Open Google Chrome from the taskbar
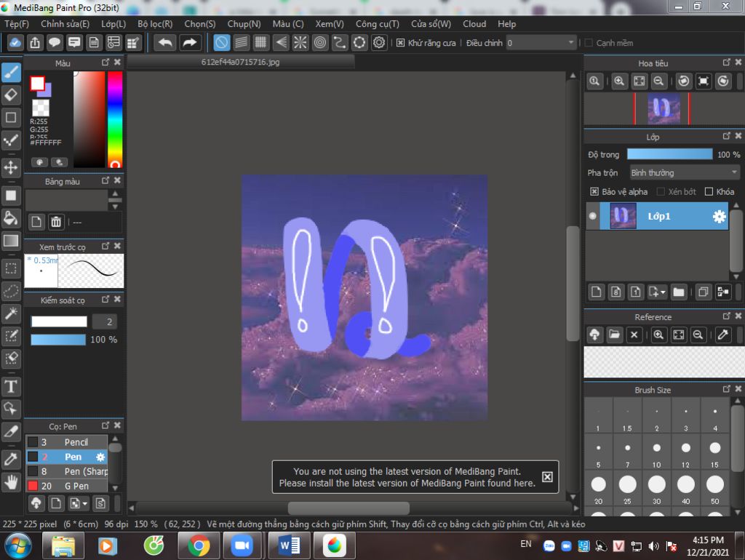 point(199,545)
